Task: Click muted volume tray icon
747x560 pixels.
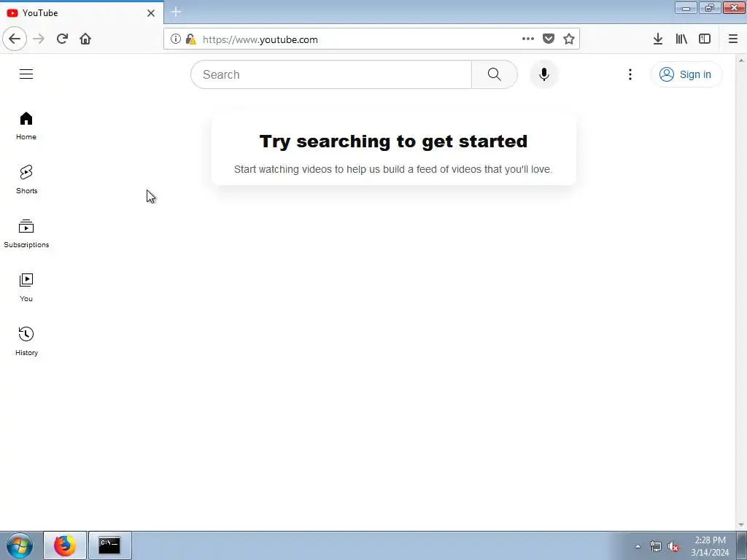Action: point(673,546)
